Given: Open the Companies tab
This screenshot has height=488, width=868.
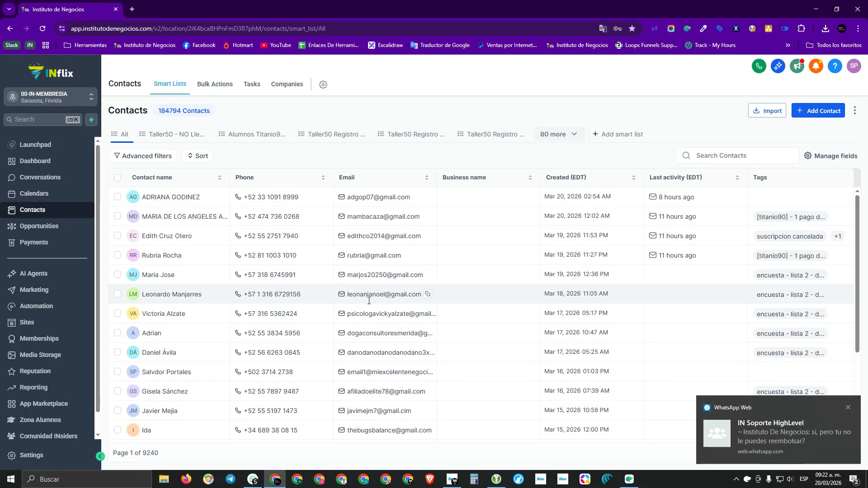Looking at the screenshot, I should 287,84.
